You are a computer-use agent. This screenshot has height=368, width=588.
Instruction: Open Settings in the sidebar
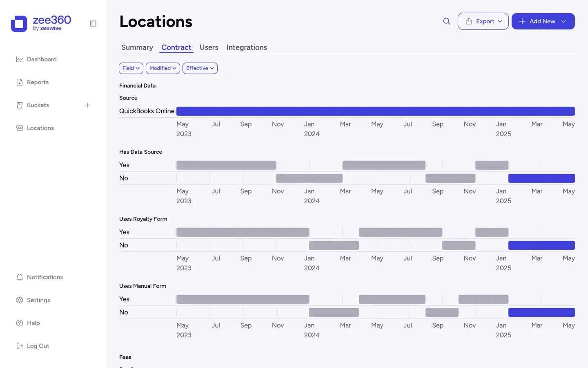point(38,300)
